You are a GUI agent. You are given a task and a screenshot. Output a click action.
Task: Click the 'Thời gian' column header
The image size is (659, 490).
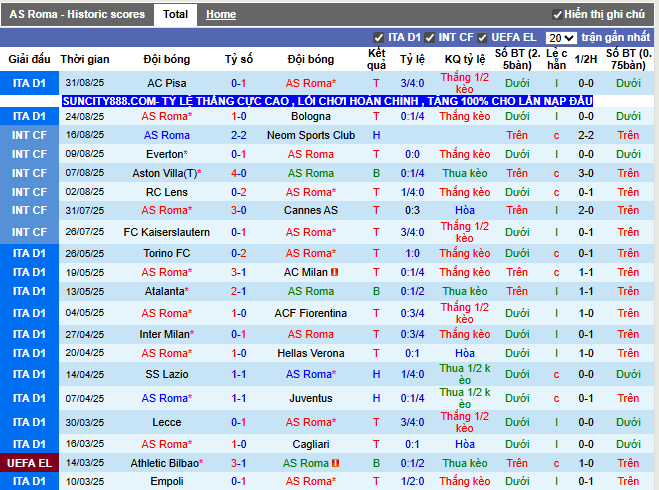(84, 59)
